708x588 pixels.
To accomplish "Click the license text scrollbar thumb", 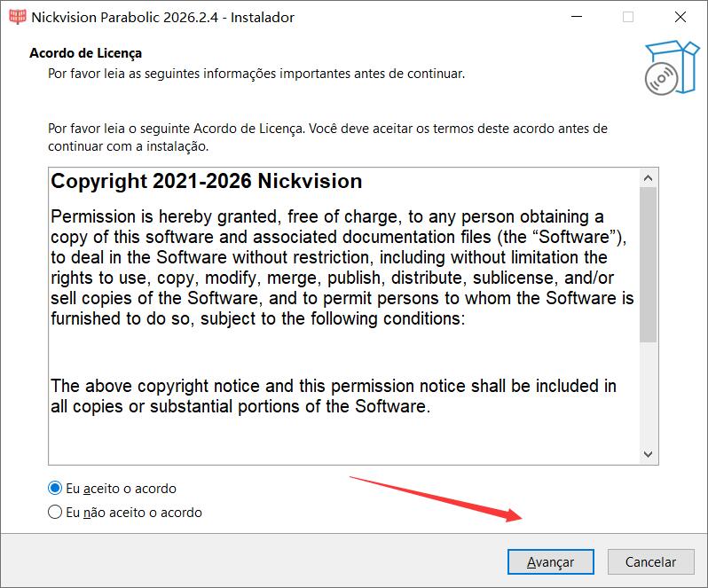I will coord(648,264).
